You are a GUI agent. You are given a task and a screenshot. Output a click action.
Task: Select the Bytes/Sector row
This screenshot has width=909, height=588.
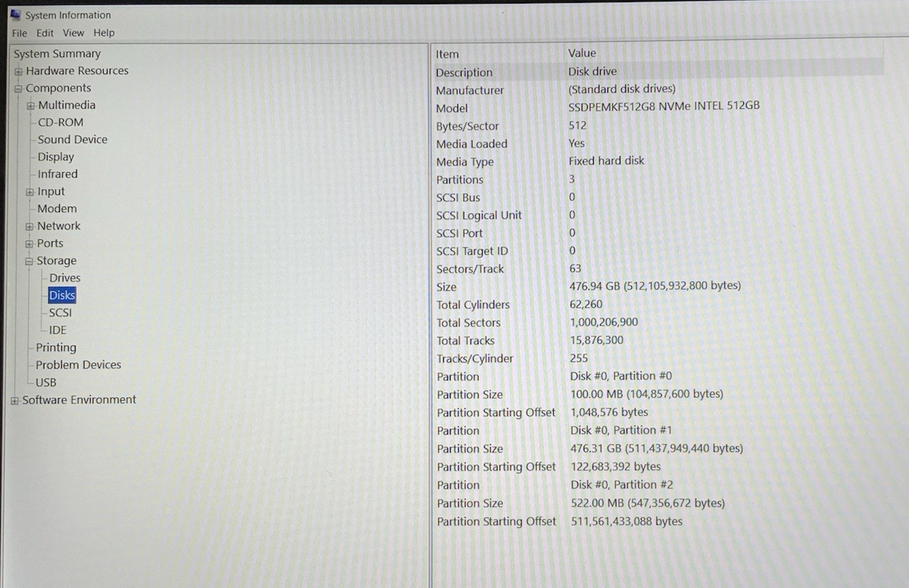659,126
